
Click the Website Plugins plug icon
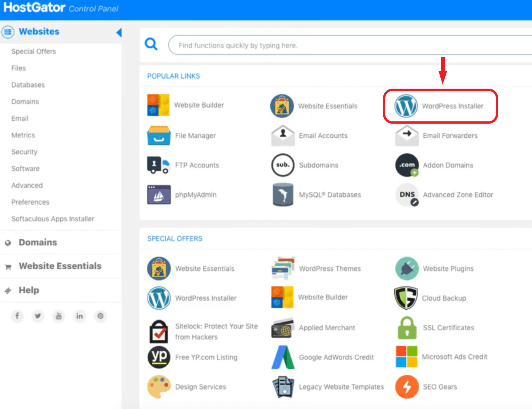(407, 269)
